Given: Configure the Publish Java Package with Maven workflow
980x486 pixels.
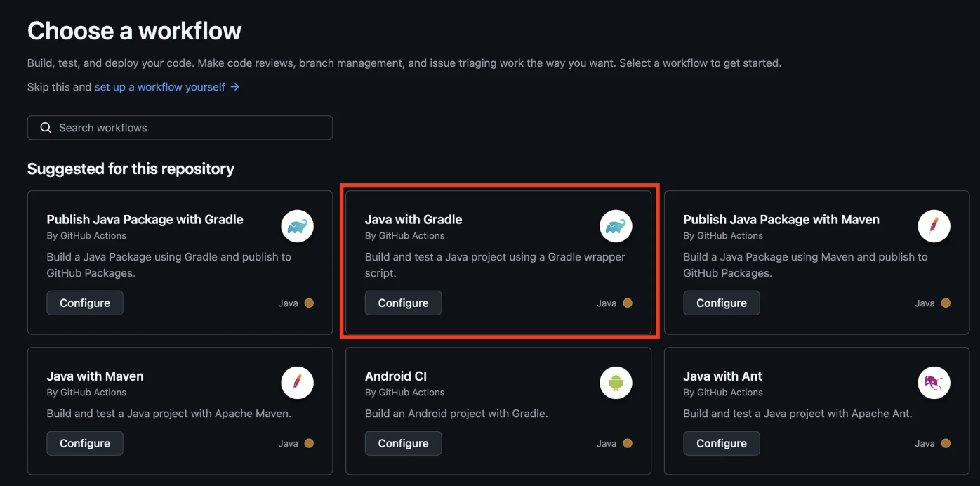Looking at the screenshot, I should point(722,303).
